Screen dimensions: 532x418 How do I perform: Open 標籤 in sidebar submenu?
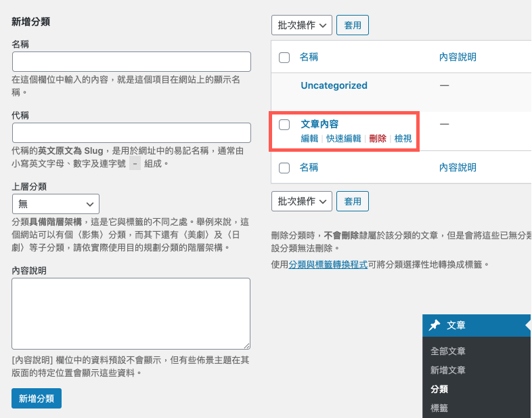[x=439, y=408]
